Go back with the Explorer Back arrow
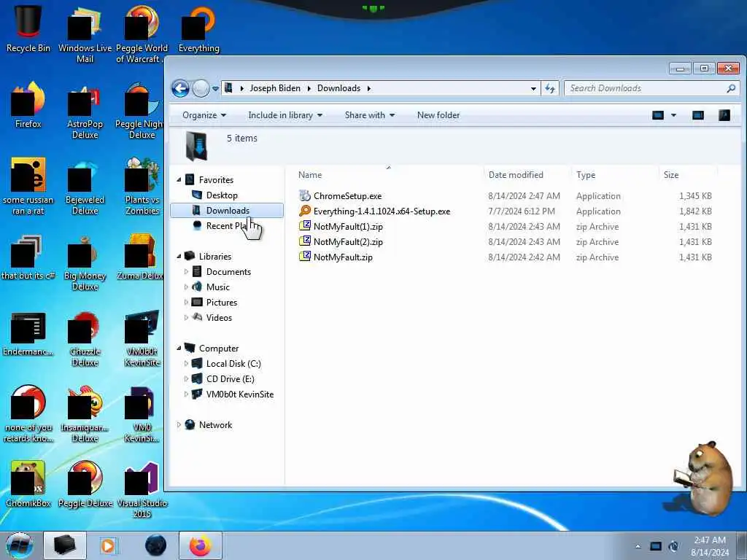 click(x=180, y=88)
